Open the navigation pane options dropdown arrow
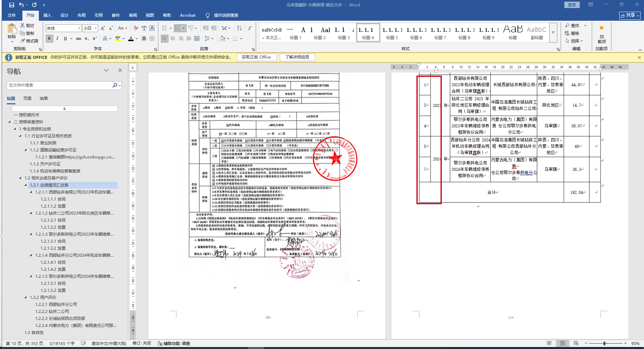 click(x=106, y=70)
